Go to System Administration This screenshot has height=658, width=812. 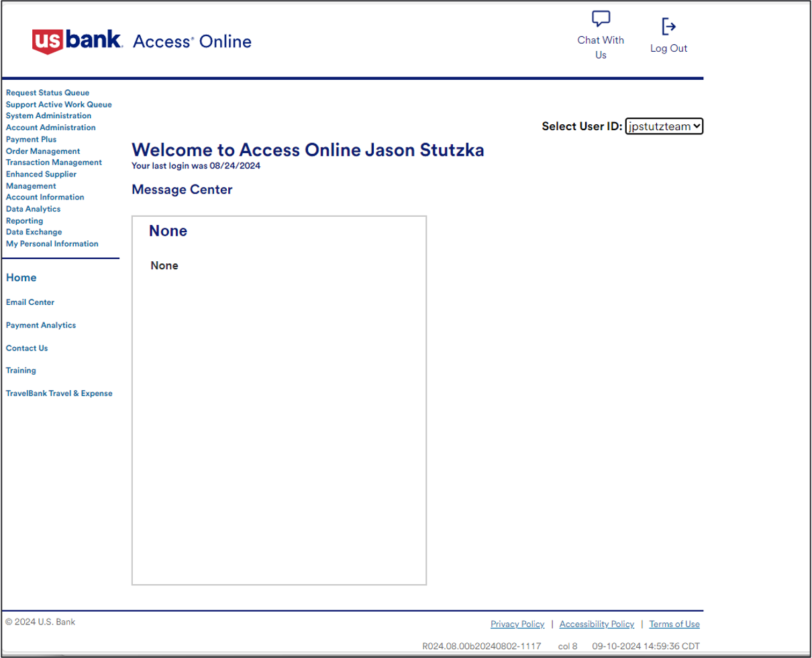click(x=48, y=116)
